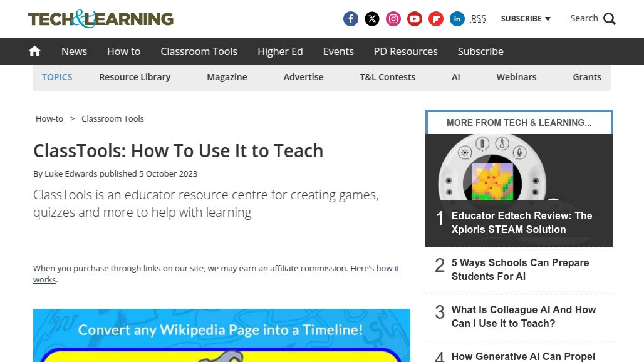Open the News menu
Image resolution: width=644 pixels, height=362 pixels.
[x=74, y=51]
